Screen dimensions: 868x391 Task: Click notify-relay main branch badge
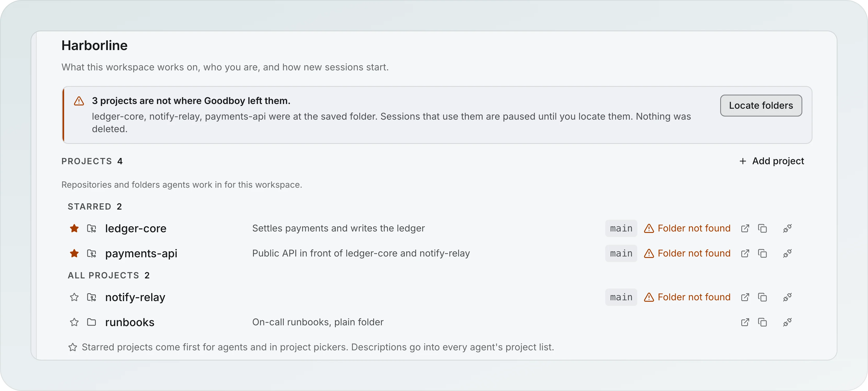click(x=621, y=297)
